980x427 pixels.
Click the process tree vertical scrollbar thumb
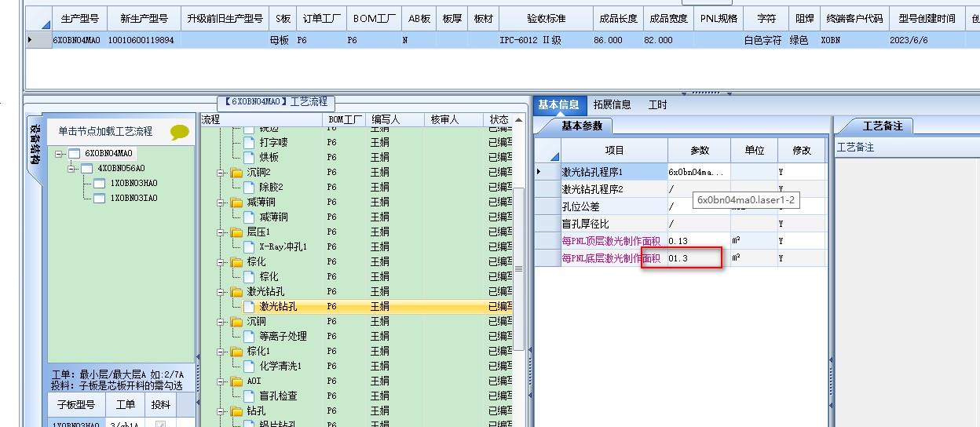click(x=518, y=271)
